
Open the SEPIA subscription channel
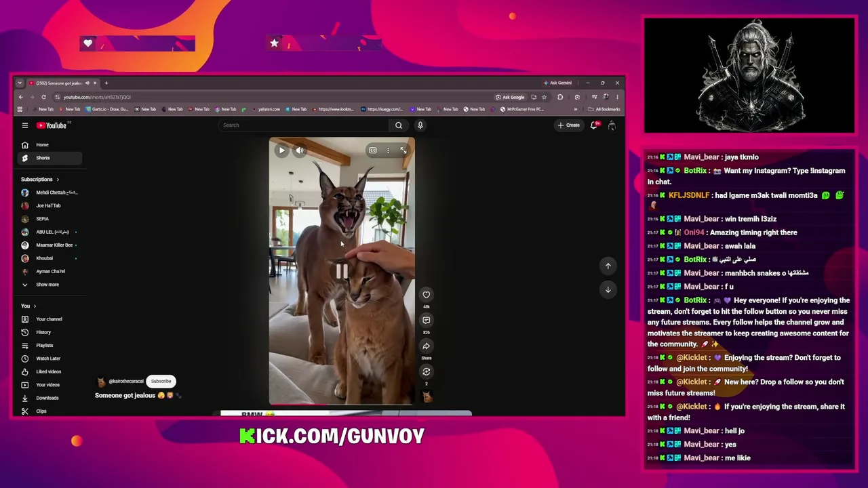[50, 219]
